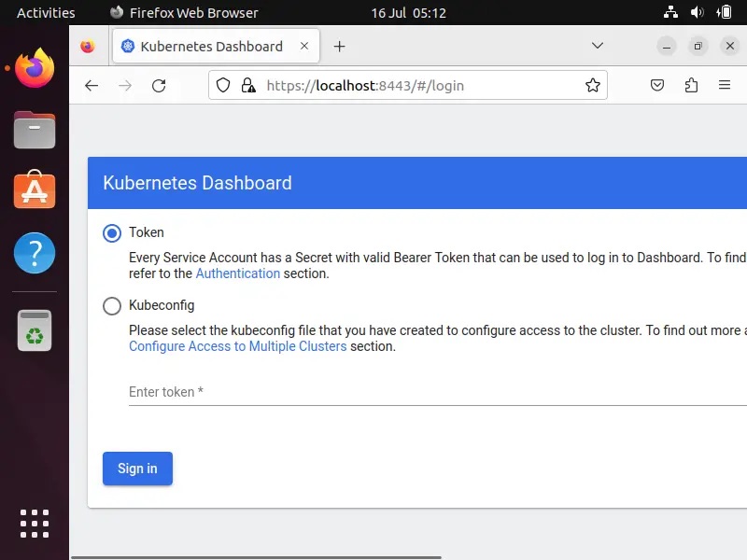The image size is (747, 560).
Task: Follow the Authentication link
Action: 238,273
